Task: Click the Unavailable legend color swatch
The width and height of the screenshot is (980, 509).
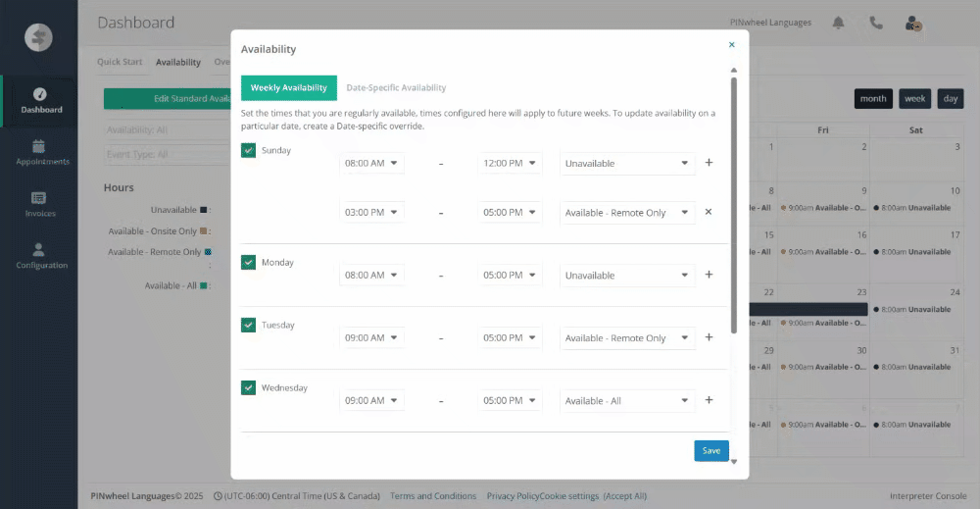Action: click(x=203, y=210)
